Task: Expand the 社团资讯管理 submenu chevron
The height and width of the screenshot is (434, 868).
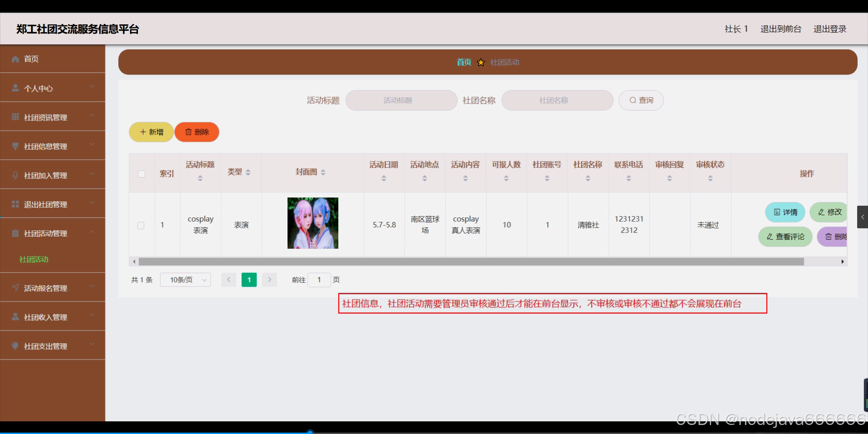Action: [92, 115]
